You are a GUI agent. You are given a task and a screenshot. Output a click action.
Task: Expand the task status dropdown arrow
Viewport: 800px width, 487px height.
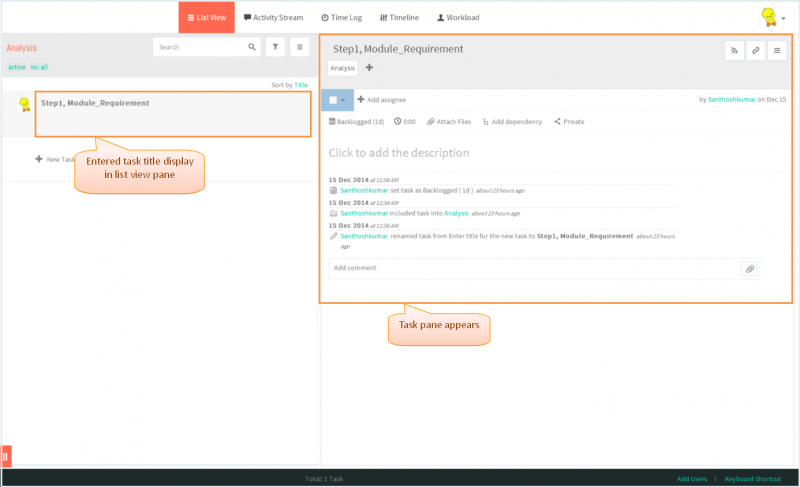pos(343,100)
